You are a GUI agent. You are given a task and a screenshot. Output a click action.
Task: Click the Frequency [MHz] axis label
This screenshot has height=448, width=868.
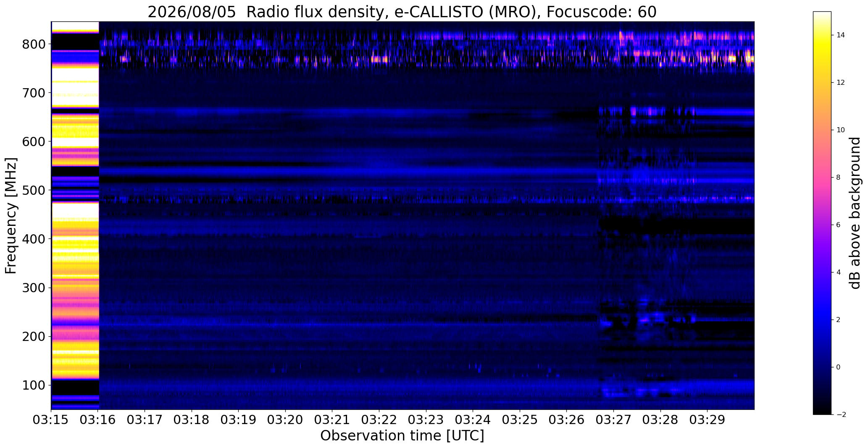(11, 215)
